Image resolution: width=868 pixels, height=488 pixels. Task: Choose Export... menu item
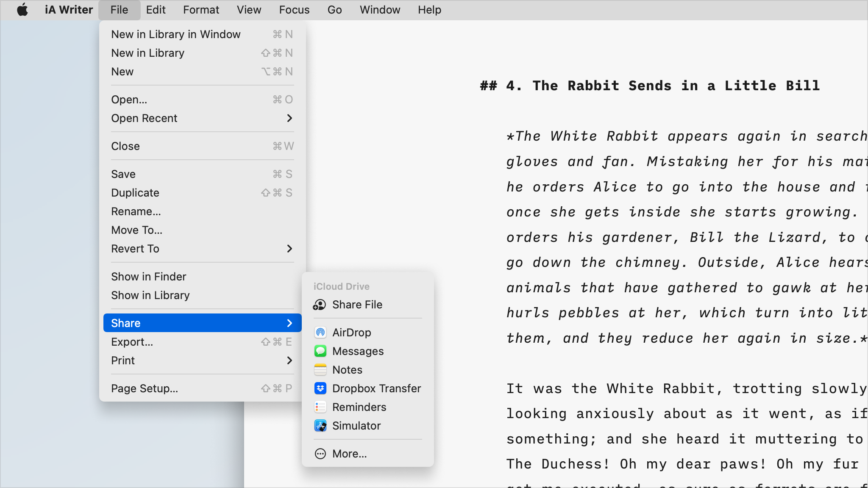(202, 342)
